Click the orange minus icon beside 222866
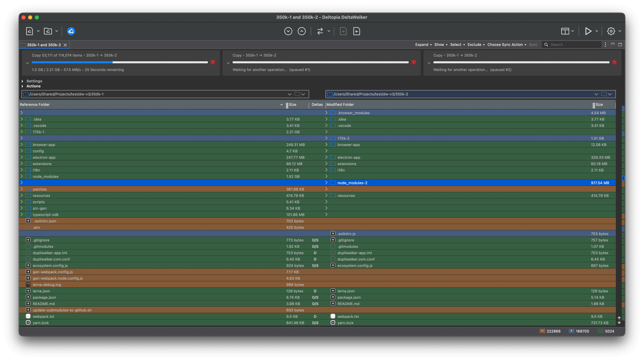This screenshot has width=644, height=361. pyautogui.click(x=542, y=331)
